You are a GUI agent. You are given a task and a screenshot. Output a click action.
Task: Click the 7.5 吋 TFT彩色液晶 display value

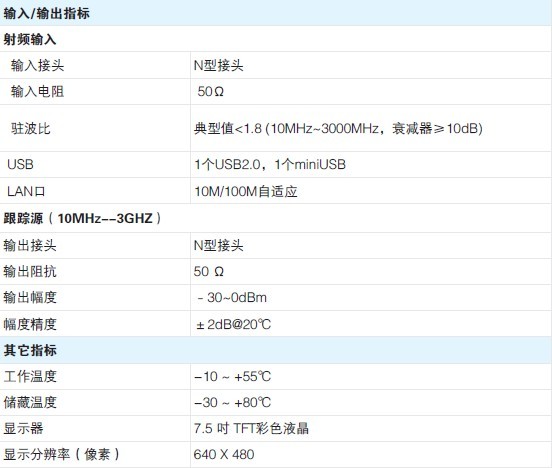(x=251, y=429)
